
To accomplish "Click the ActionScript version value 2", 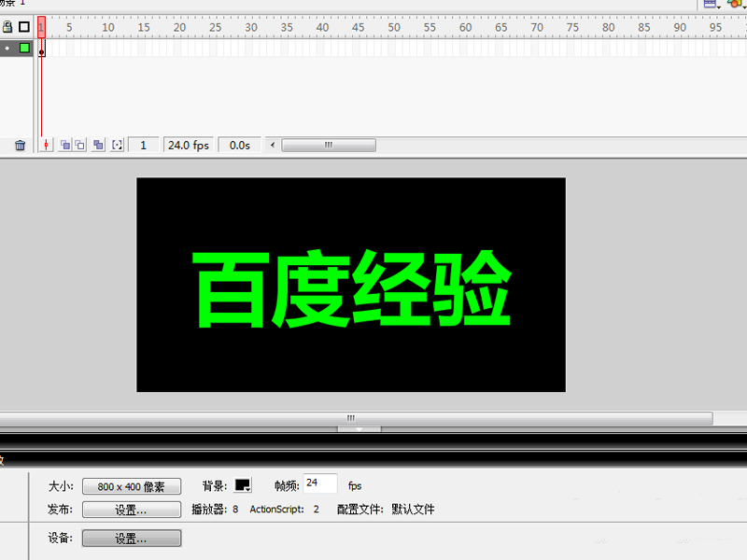I will (317, 509).
